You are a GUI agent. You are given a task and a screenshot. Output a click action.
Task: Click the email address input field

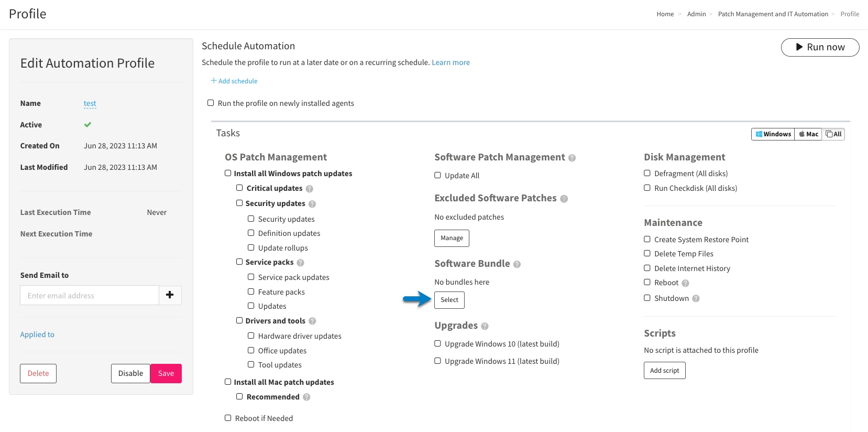click(89, 295)
